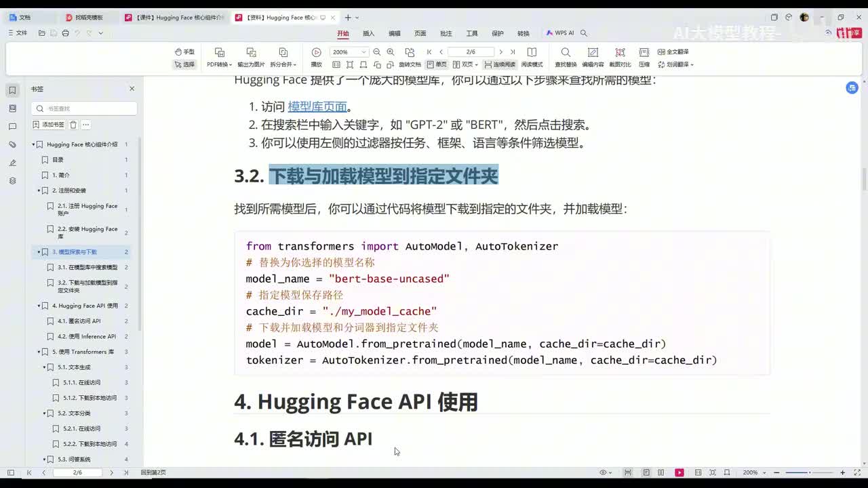
Task: Select bookmark 3.2. 下载与加载模型到指定文件夹
Action: point(87,286)
